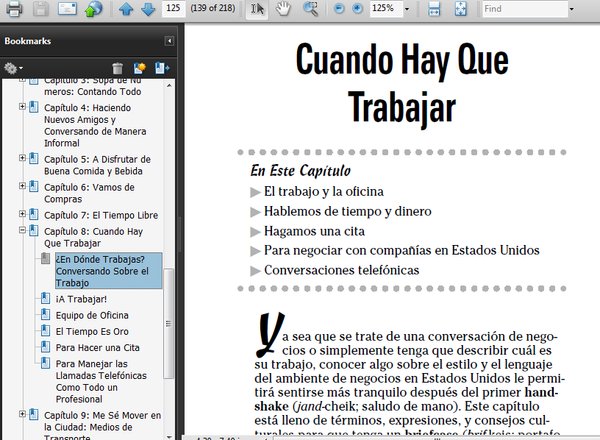Go to previous page with up arrow
The image size is (600, 440).
click(x=126, y=9)
